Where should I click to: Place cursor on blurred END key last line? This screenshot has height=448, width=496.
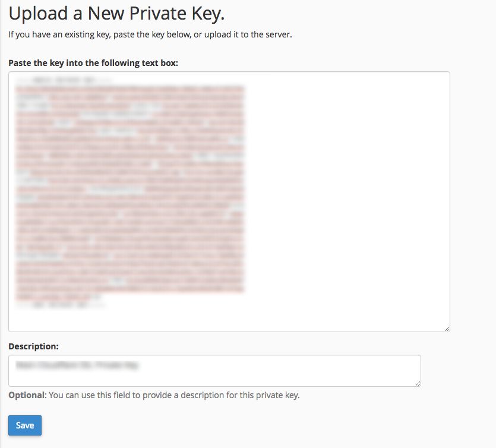click(x=60, y=305)
